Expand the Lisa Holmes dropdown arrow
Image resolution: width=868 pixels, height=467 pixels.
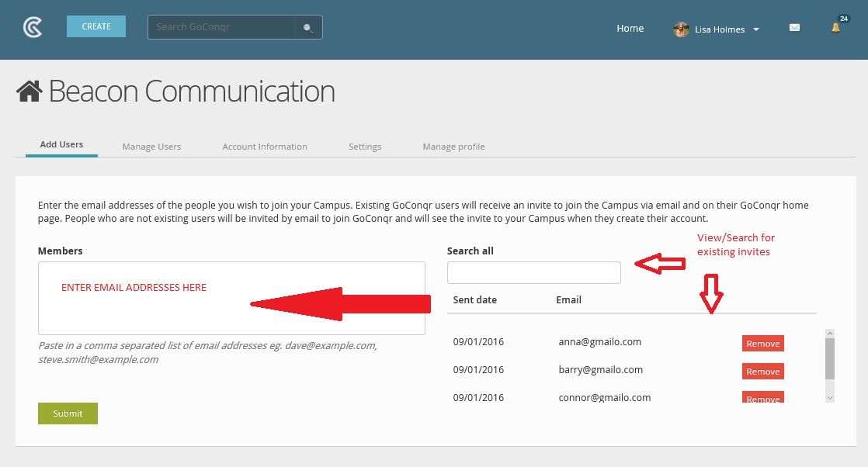[755, 30]
